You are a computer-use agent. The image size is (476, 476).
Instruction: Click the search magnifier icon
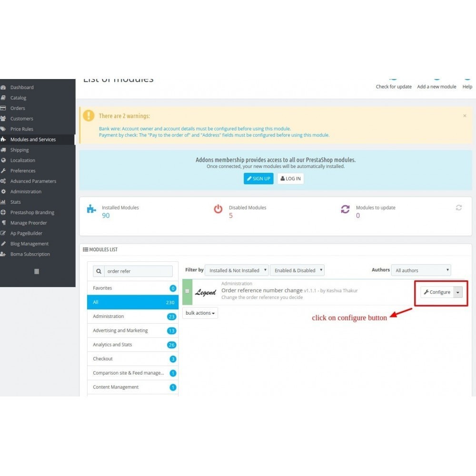point(99,271)
